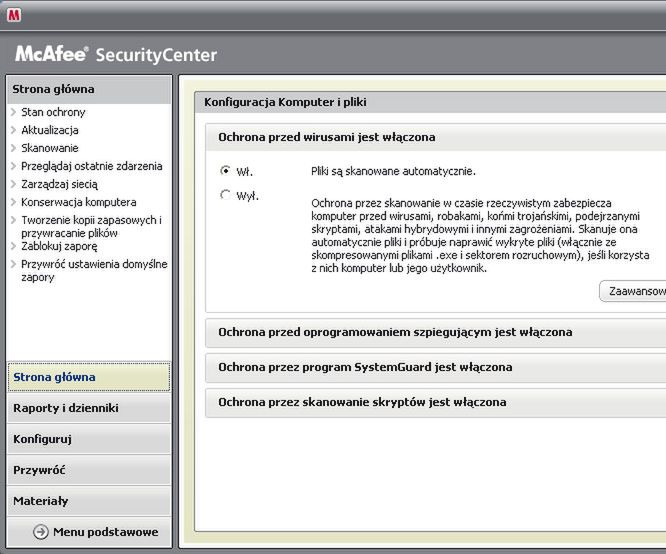Expand Ochrona przez program SystemGuard section
666x554 pixels.
pyautogui.click(x=365, y=367)
